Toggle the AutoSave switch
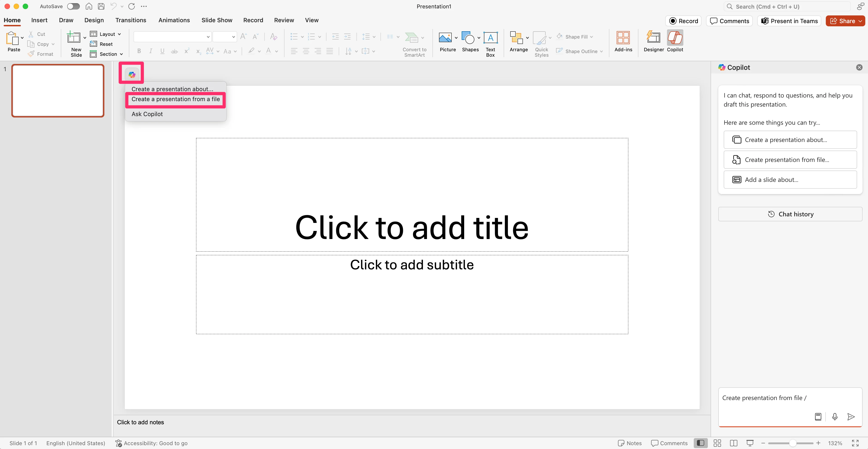The width and height of the screenshot is (868, 449). point(73,6)
